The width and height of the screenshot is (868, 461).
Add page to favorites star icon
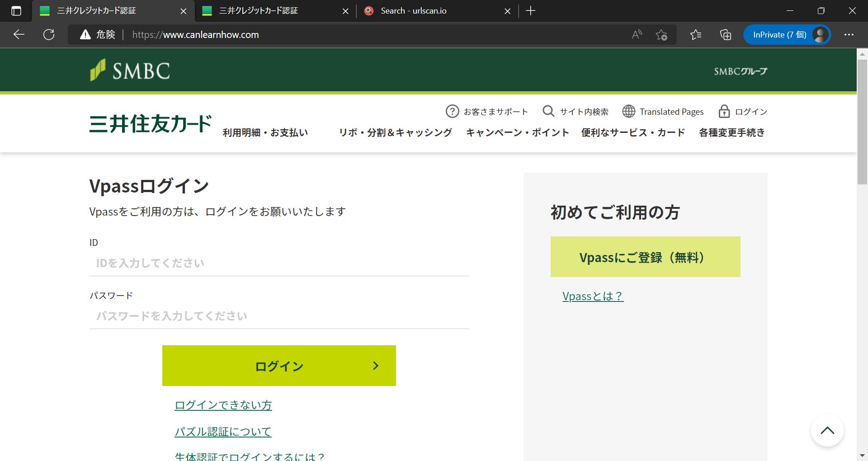pos(661,35)
